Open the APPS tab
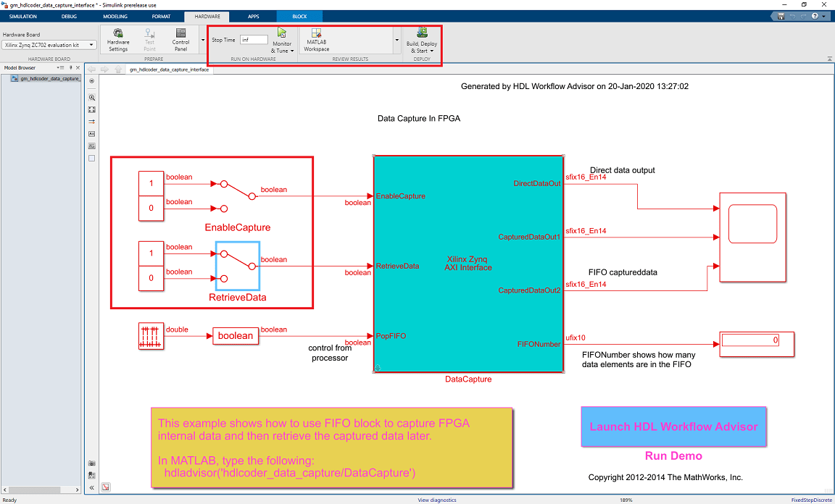The image size is (835, 504). 254,17
